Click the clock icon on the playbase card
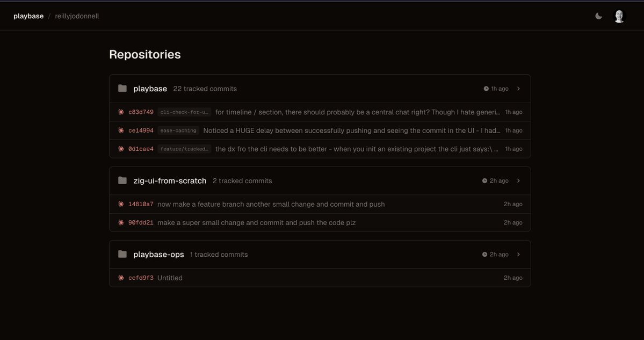This screenshot has width=644, height=340. (x=486, y=88)
